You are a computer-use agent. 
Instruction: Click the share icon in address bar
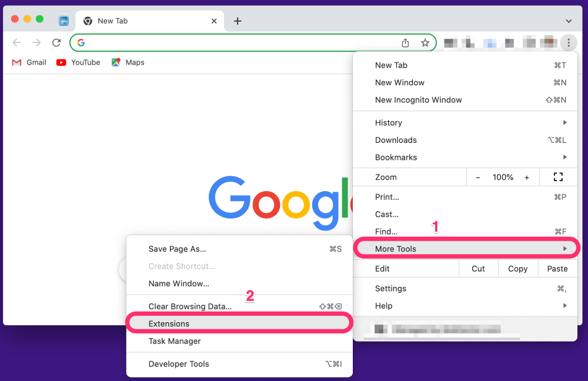405,43
